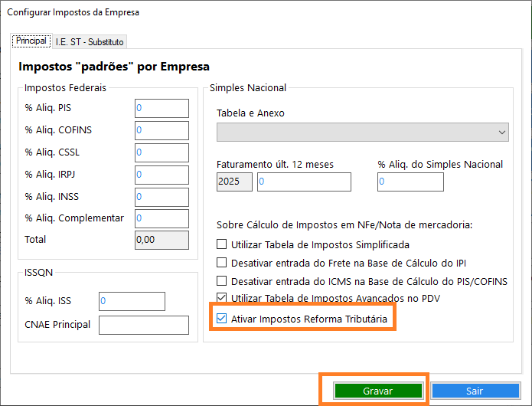Open the I.E. ST - Substituto tab
This screenshot has width=532, height=406.
click(x=90, y=41)
